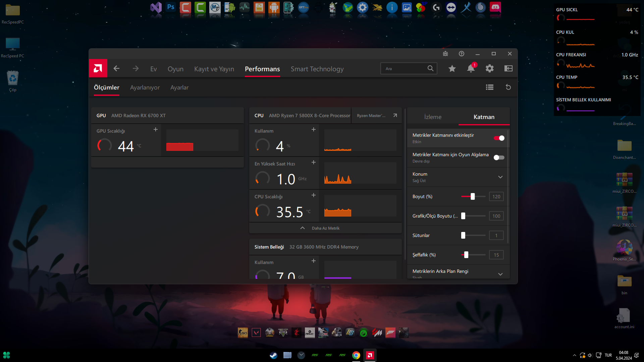The image size is (644, 362).
Task: Go back with the left arrow
Action: click(x=116, y=68)
